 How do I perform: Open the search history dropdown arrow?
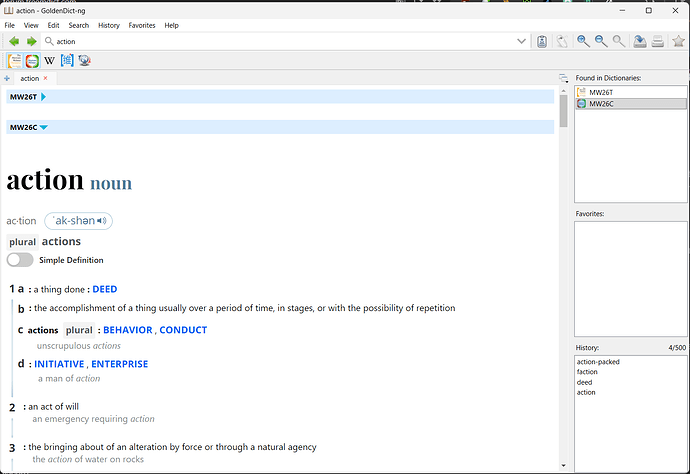tap(521, 41)
